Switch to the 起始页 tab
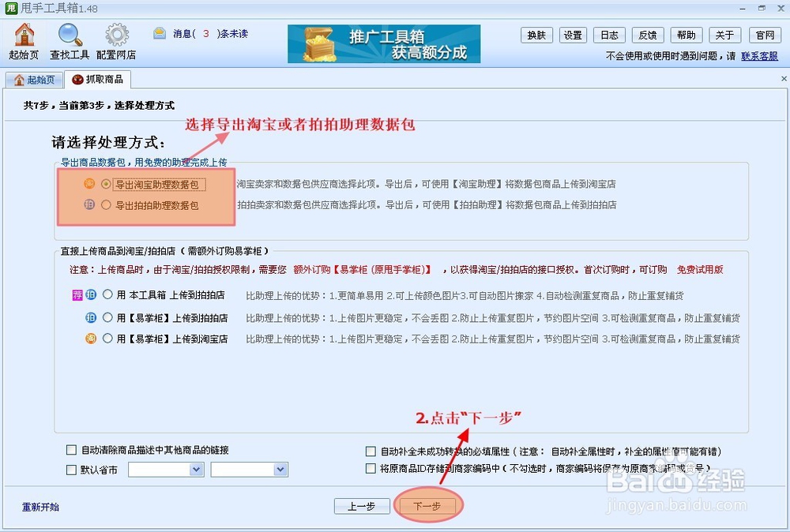Viewport: 790px width, 532px height. coord(33,79)
